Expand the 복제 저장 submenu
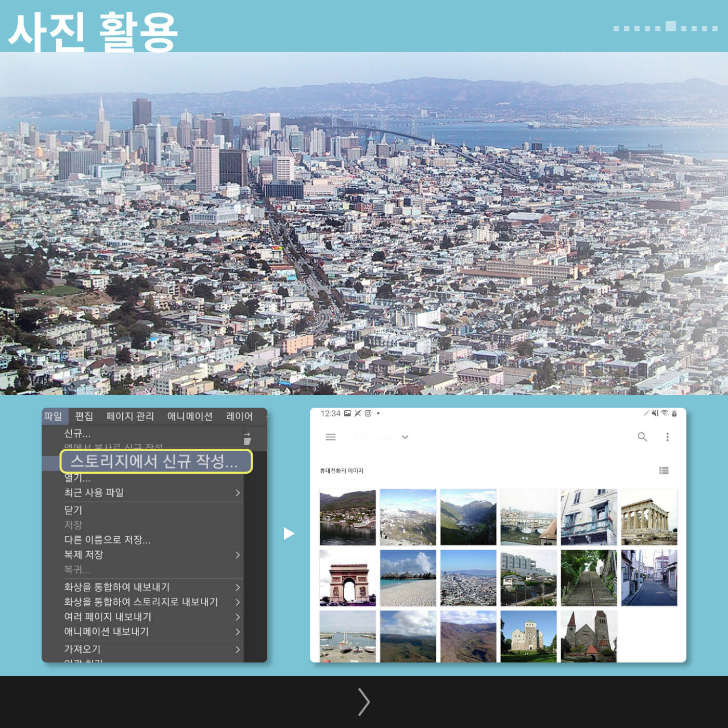The width and height of the screenshot is (728, 728). 237,555
